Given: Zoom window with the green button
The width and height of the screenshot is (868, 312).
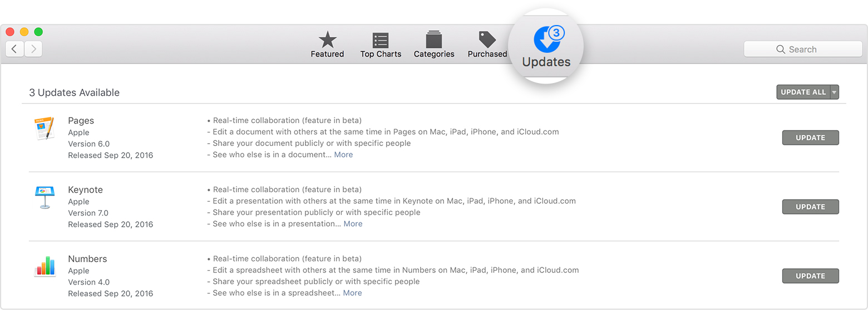Looking at the screenshot, I should pyautogui.click(x=38, y=32).
